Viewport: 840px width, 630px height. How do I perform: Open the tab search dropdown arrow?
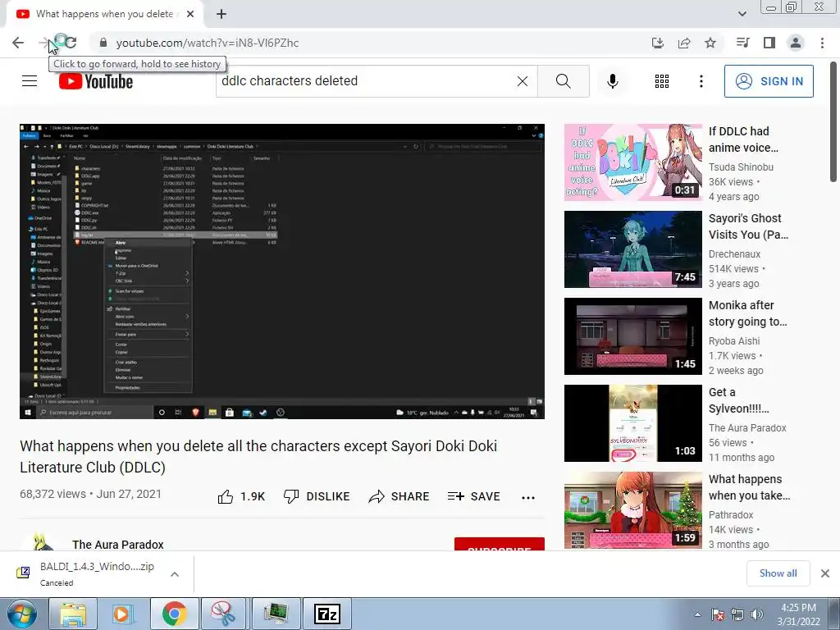742,14
